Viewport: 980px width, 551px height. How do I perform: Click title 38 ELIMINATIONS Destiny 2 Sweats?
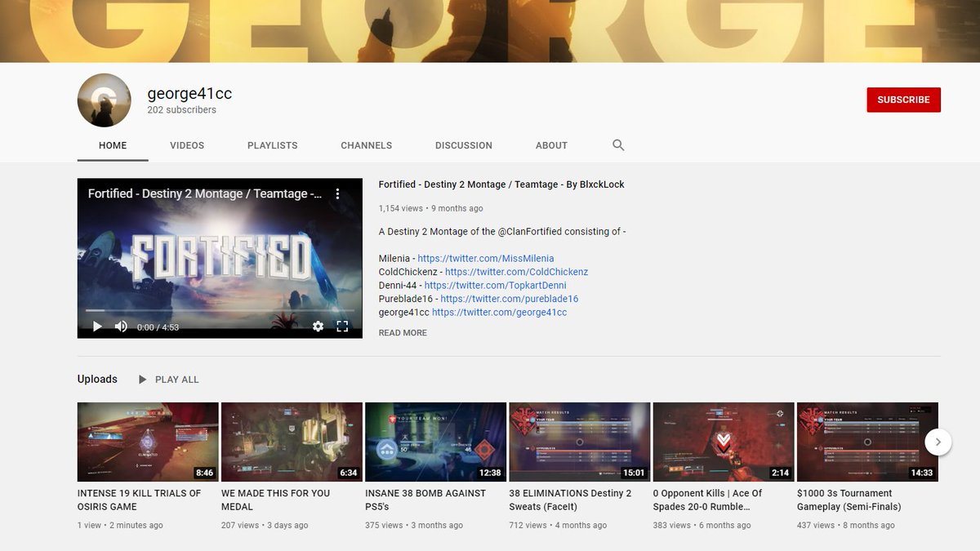pos(570,500)
